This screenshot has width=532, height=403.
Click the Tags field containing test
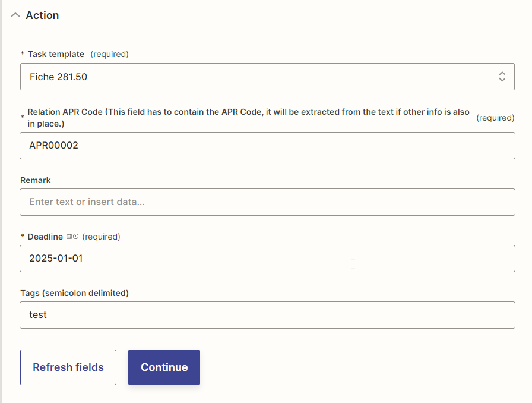click(x=267, y=315)
